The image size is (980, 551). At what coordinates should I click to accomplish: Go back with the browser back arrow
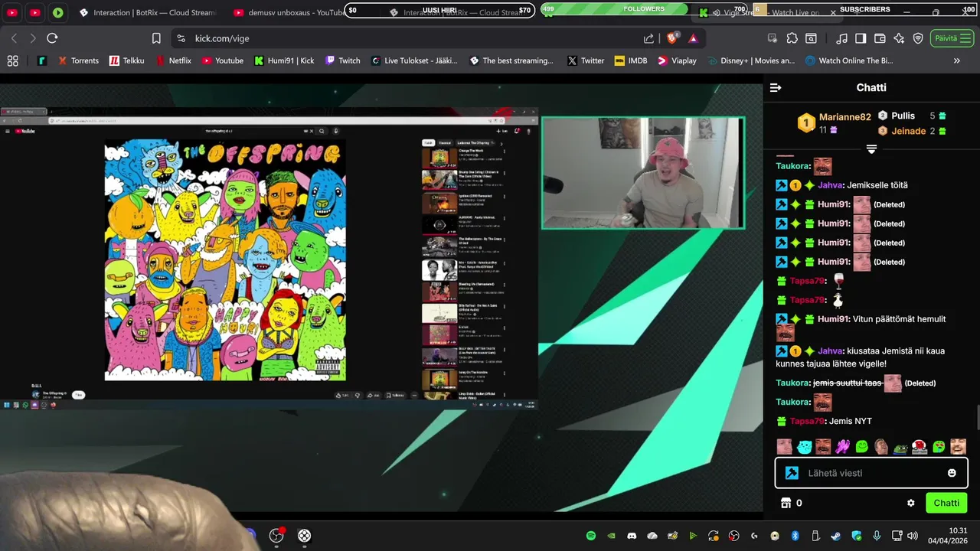coord(14,38)
